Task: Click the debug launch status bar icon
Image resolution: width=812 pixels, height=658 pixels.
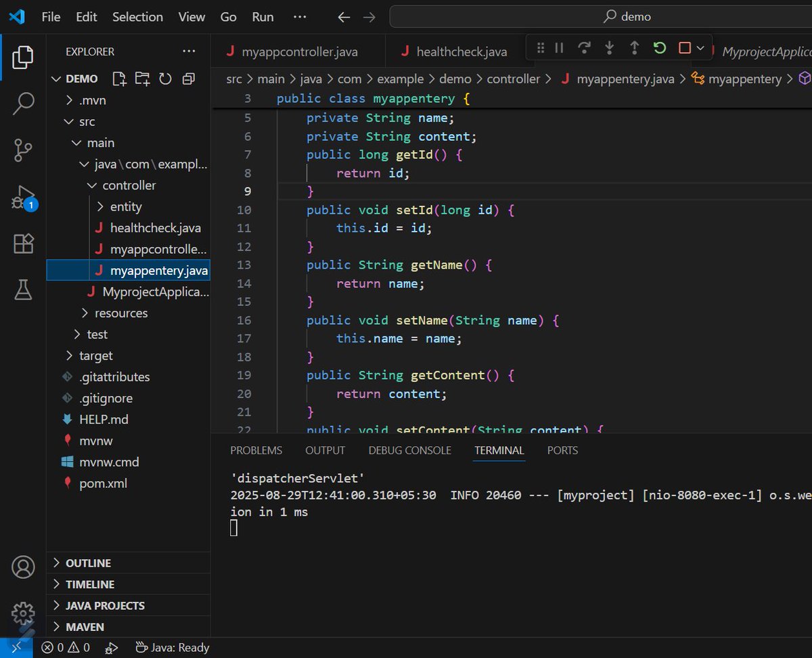Action: 112,649
